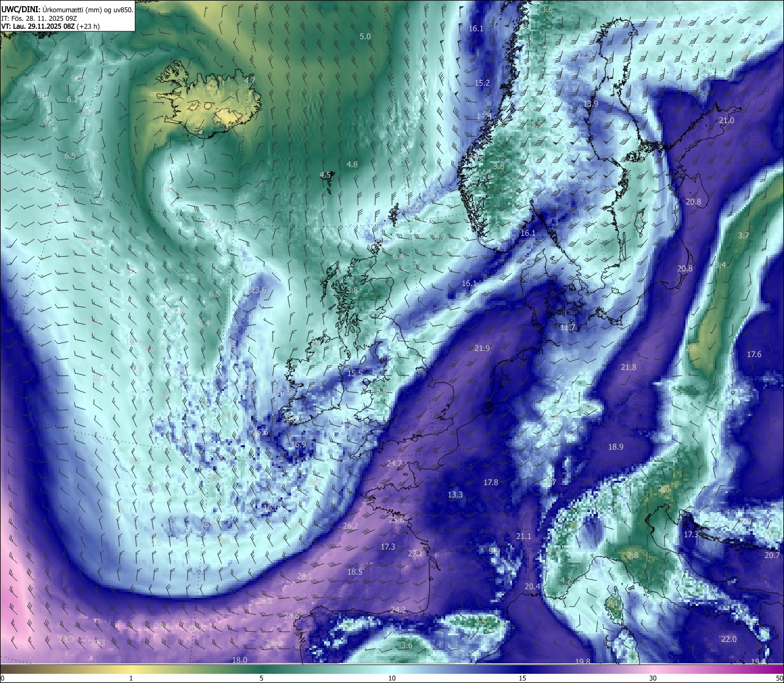
Task: Click the island of Corsica on the map
Action: (x=613, y=606)
